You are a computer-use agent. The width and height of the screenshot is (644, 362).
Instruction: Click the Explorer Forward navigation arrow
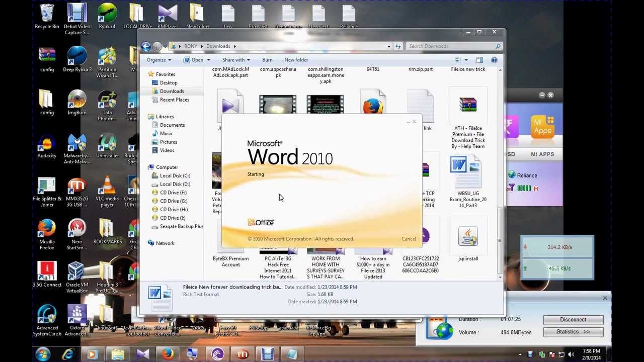point(157,46)
